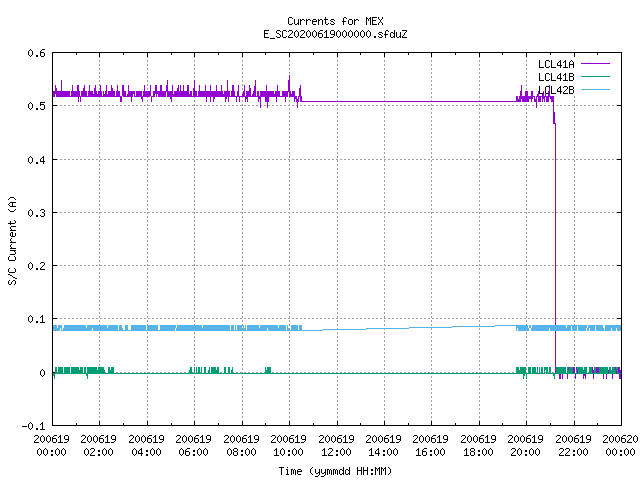Screen dimensions: 640x480
Task: Click the purple LCL41A legend line sample
Action: pos(595,64)
